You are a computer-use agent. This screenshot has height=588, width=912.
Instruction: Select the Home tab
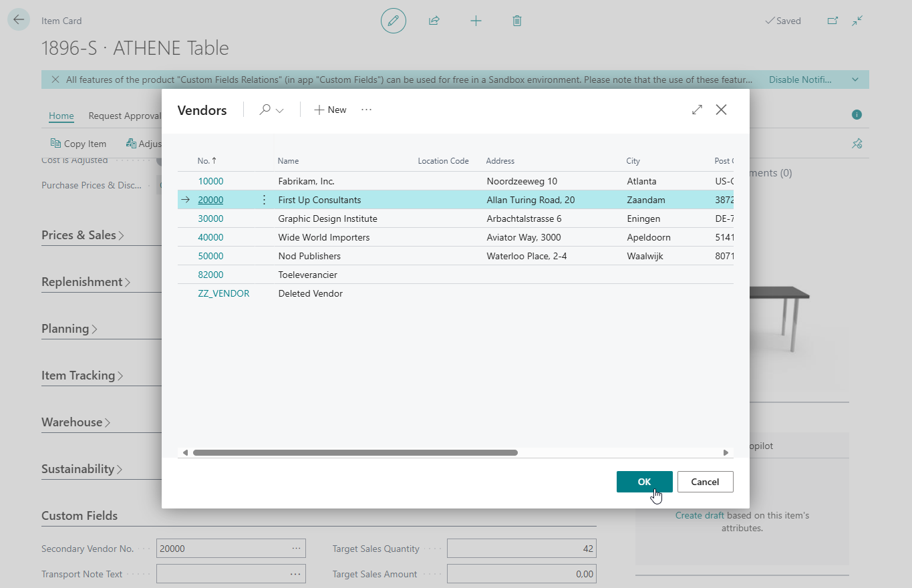coord(61,116)
